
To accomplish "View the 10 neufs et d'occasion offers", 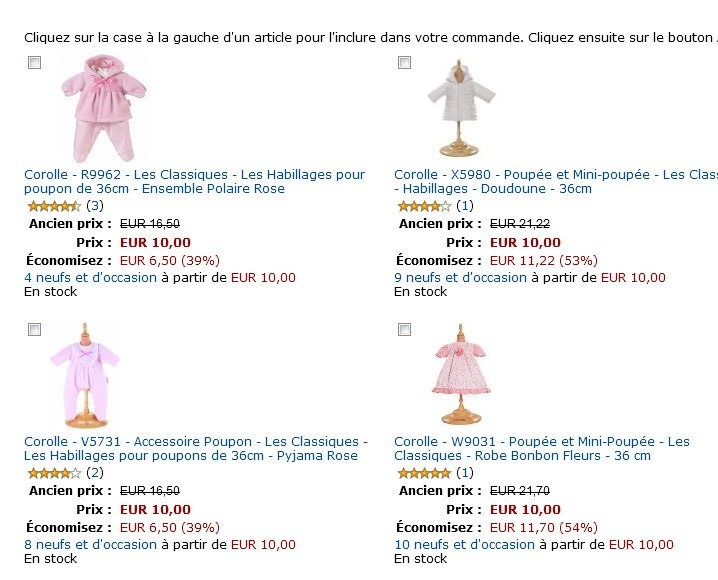I will tap(464, 545).
